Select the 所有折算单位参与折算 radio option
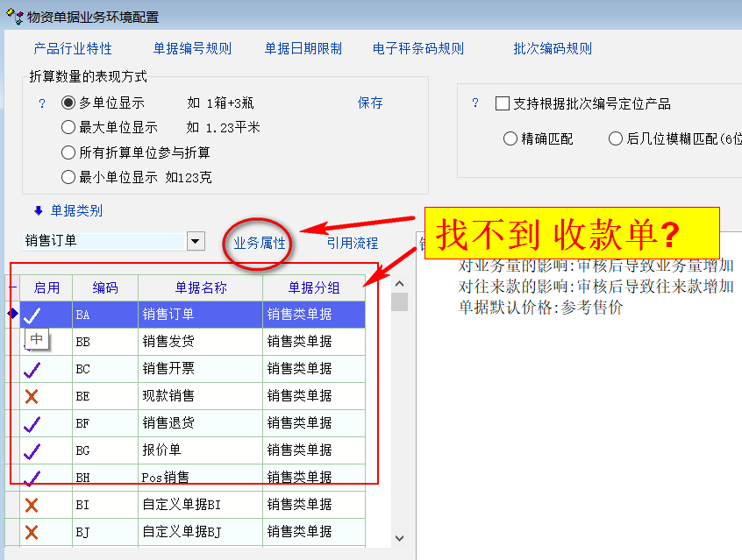The image size is (742, 560). coord(68,152)
